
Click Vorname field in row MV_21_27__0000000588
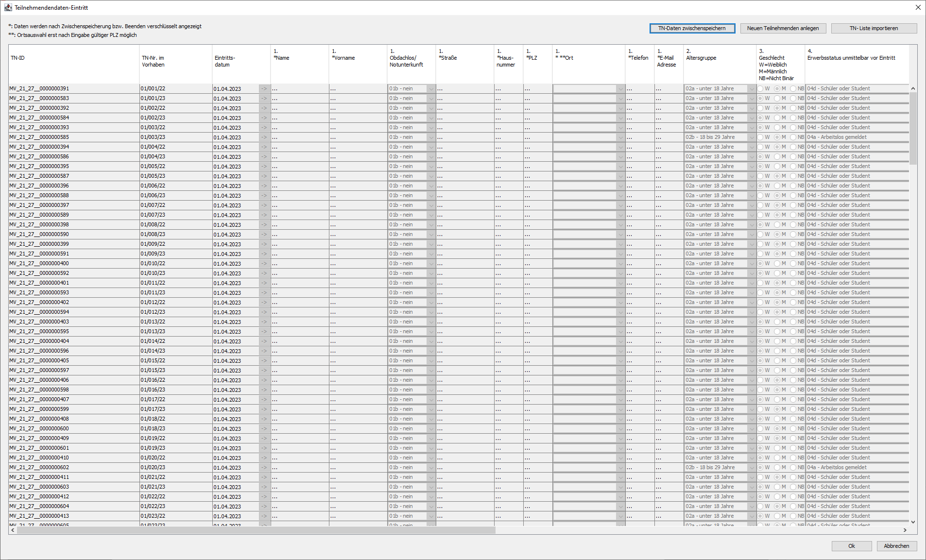click(358, 195)
